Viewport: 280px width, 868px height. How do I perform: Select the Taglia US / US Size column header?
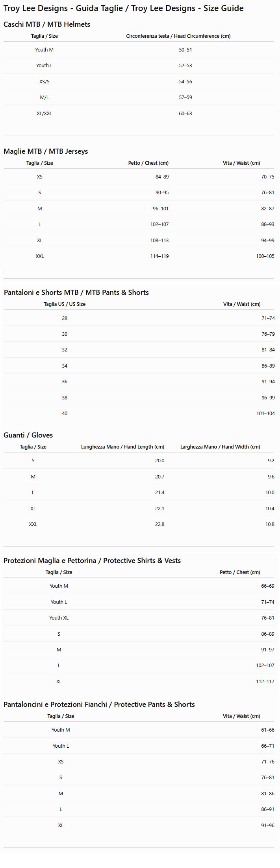coord(65,304)
